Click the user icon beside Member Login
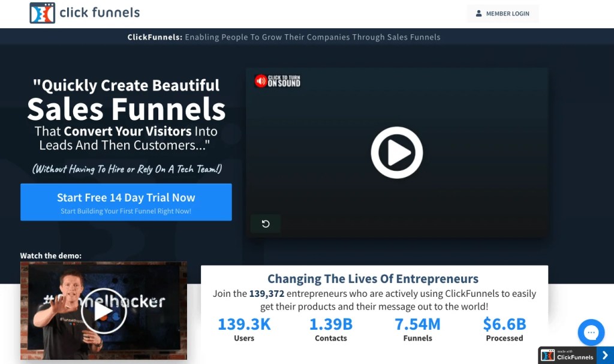The width and height of the screenshot is (614, 364). coord(478,13)
